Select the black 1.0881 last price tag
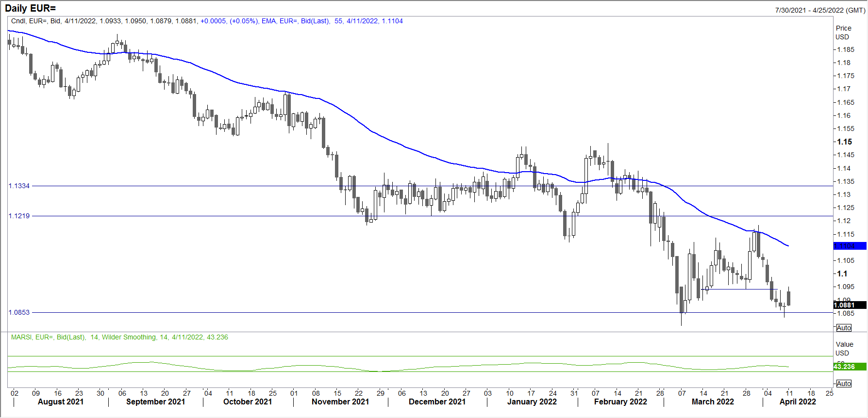This screenshot has height=418, width=868. (x=850, y=305)
